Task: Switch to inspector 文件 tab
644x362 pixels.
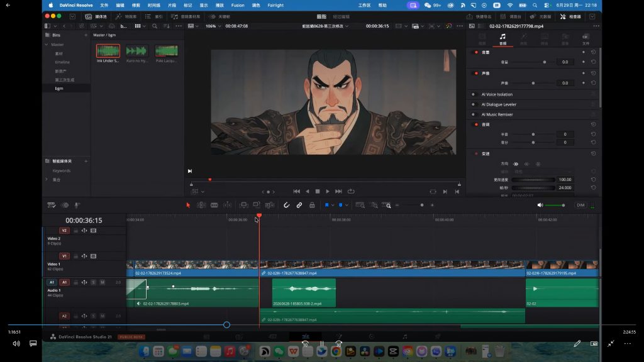Action: coord(586,40)
